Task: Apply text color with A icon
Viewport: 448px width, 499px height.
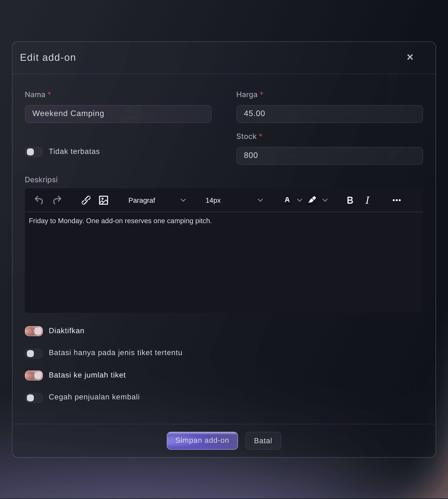Action: coord(287,200)
